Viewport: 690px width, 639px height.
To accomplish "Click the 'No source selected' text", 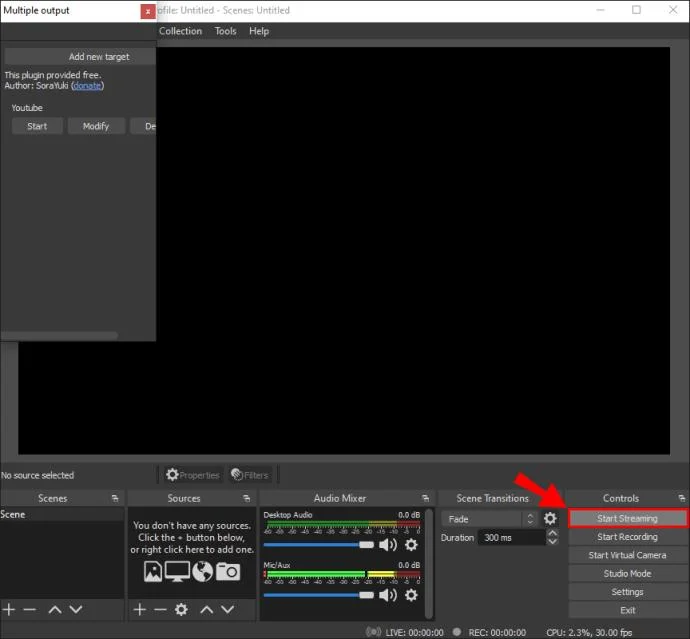I will [x=37, y=475].
